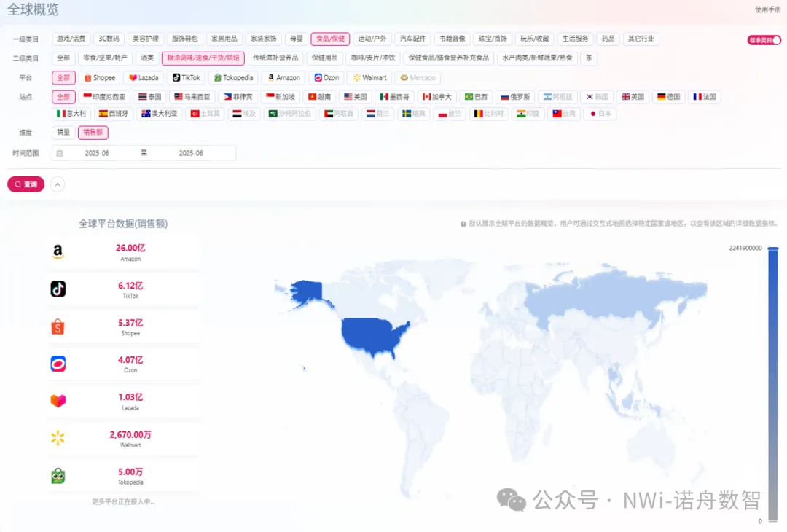This screenshot has height=532, width=787.
Task: Select 销量 dimension option
Action: 63,133
